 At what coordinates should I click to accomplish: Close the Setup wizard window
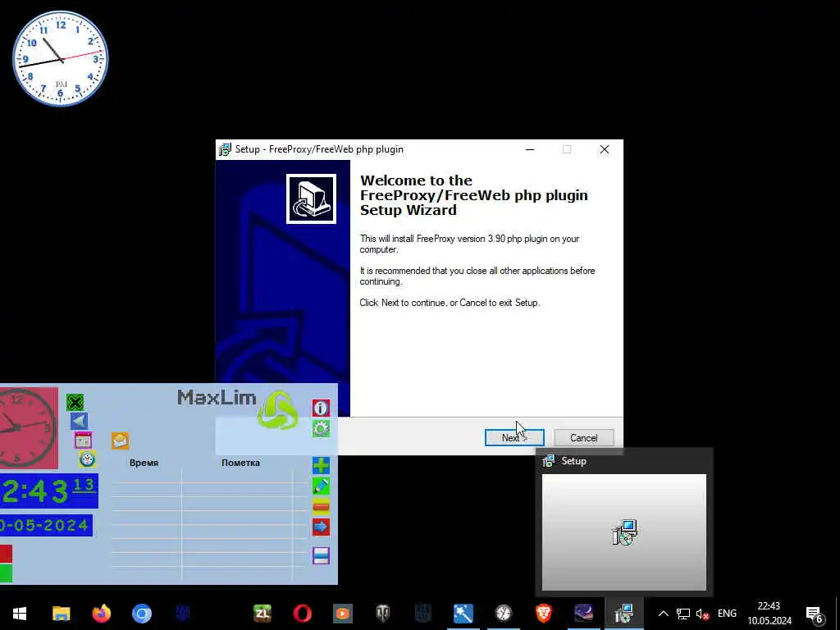tap(605, 149)
